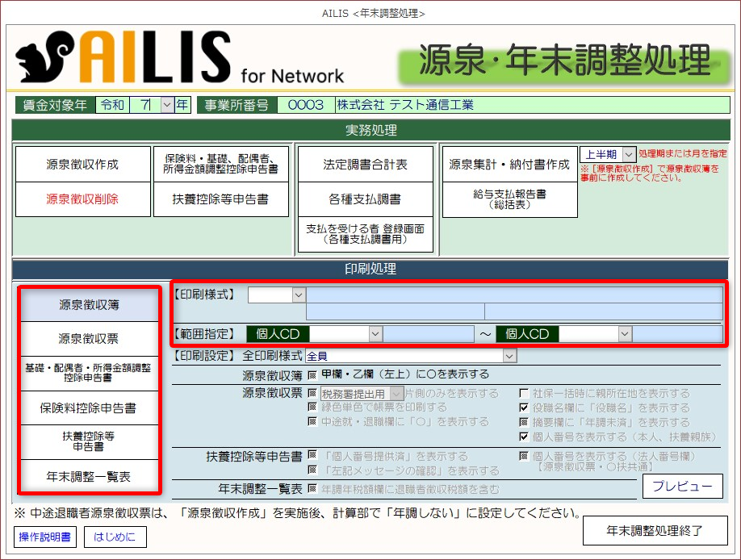Viewport: 741px width, 560px height.
Task: Select 保険料控除申告書 in the print list
Action: coord(89,407)
